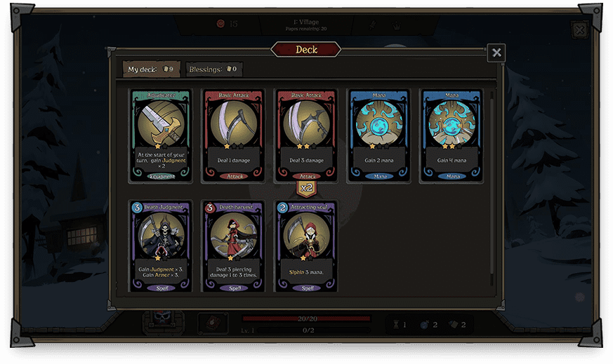Click the cards counter icon at bottom right
Screen dimensions: 613x364
pyautogui.click(x=453, y=325)
